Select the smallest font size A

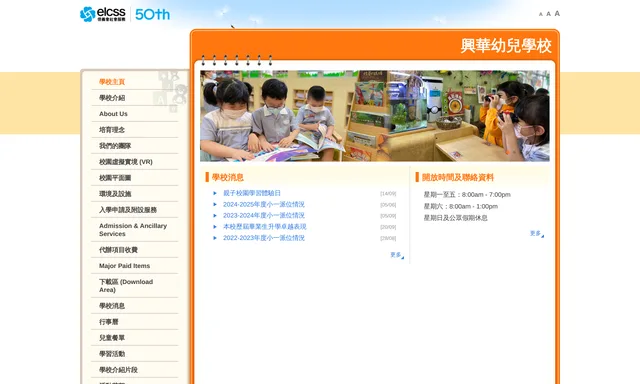point(541,14)
